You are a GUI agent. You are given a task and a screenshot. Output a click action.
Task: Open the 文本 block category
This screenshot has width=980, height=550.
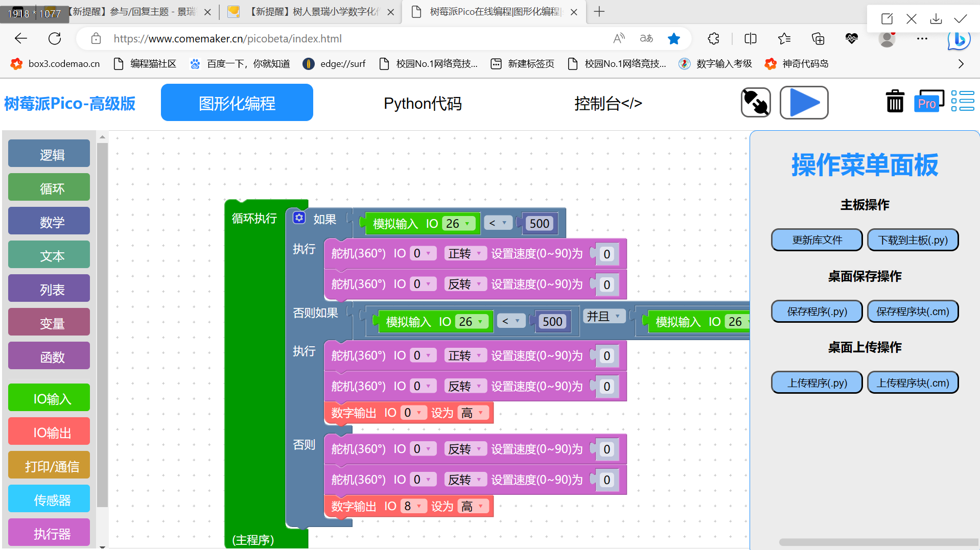pyautogui.click(x=49, y=255)
